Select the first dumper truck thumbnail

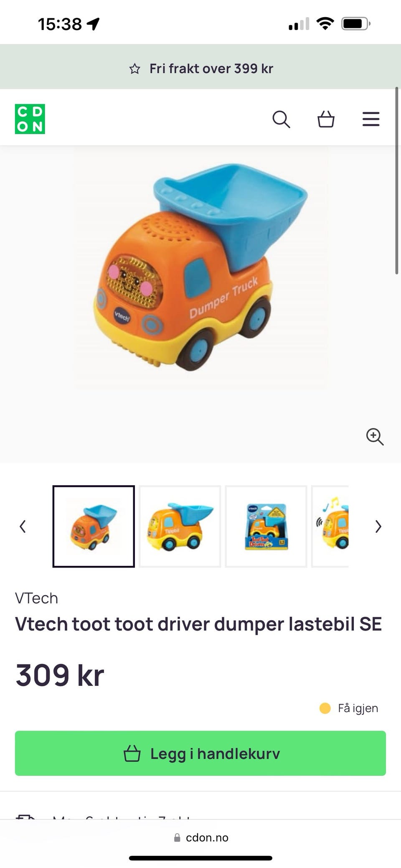click(94, 527)
